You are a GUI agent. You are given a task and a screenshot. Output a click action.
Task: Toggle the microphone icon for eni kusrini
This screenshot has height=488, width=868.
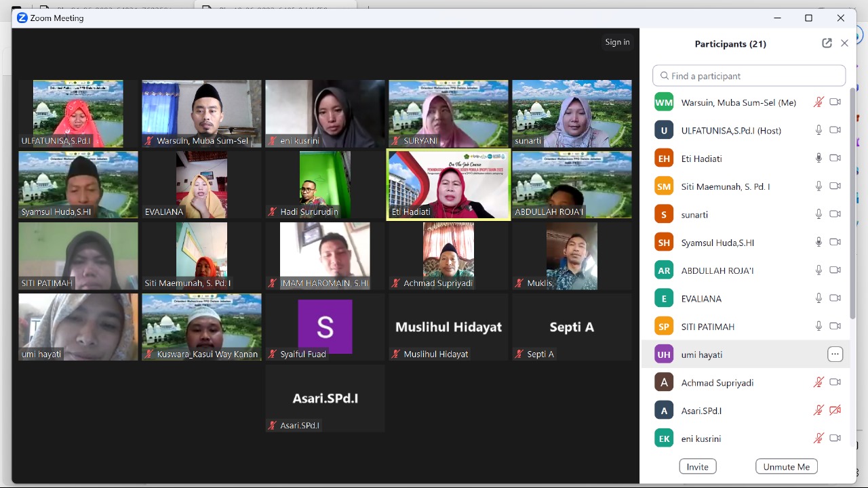coord(818,439)
